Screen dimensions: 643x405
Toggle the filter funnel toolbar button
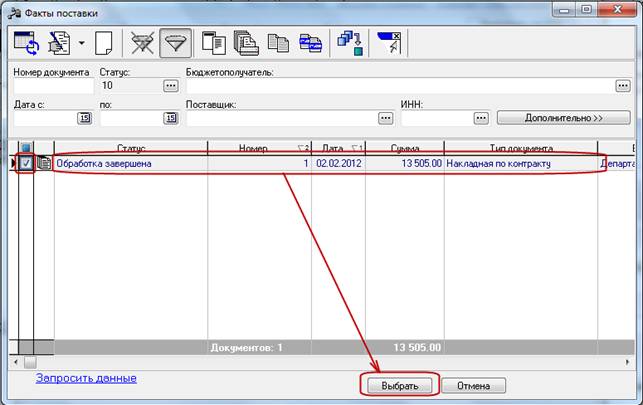175,43
